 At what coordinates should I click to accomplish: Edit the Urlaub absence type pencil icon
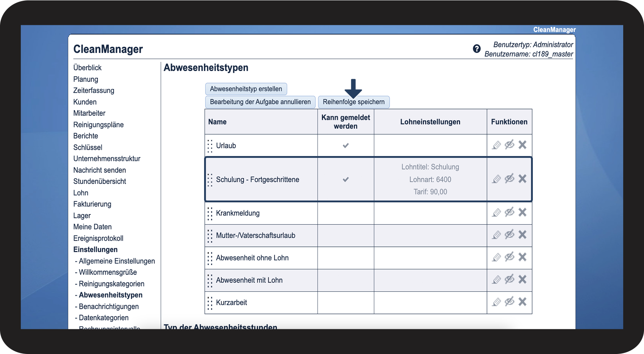(x=496, y=145)
